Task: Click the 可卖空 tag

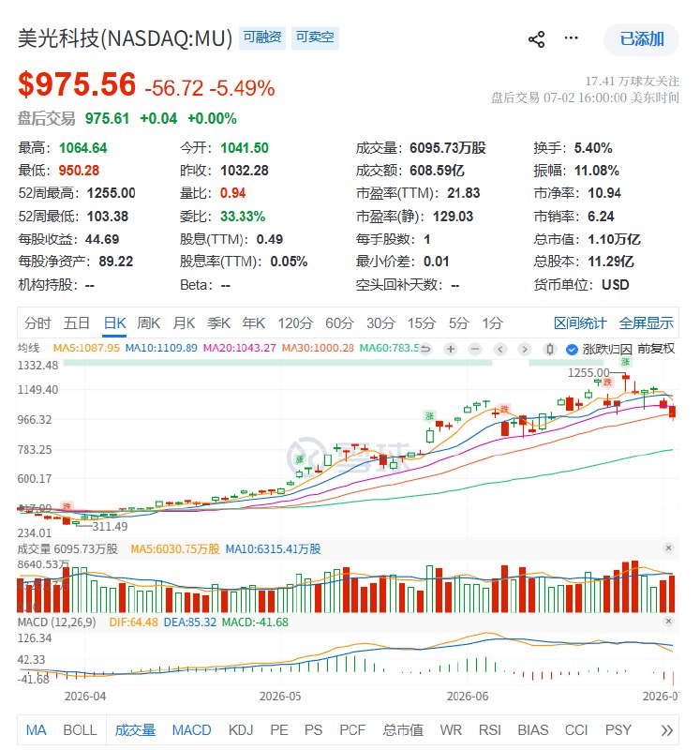Action: tap(315, 37)
